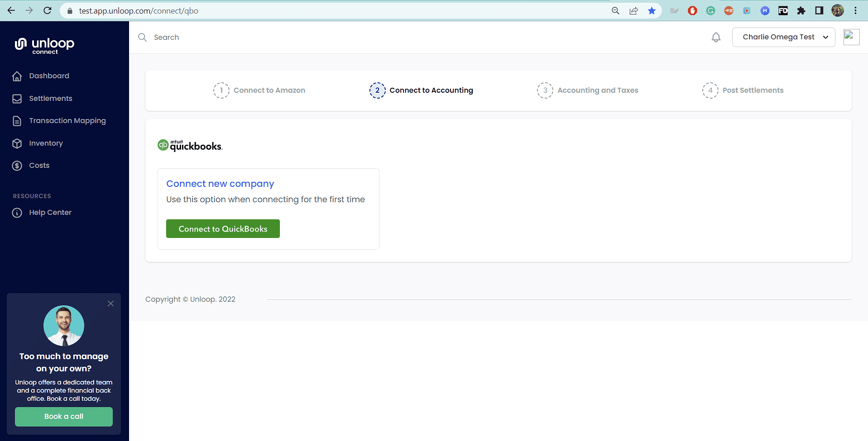Select step 1 Connect to Amazon
The height and width of the screenshot is (441, 868).
coord(259,90)
